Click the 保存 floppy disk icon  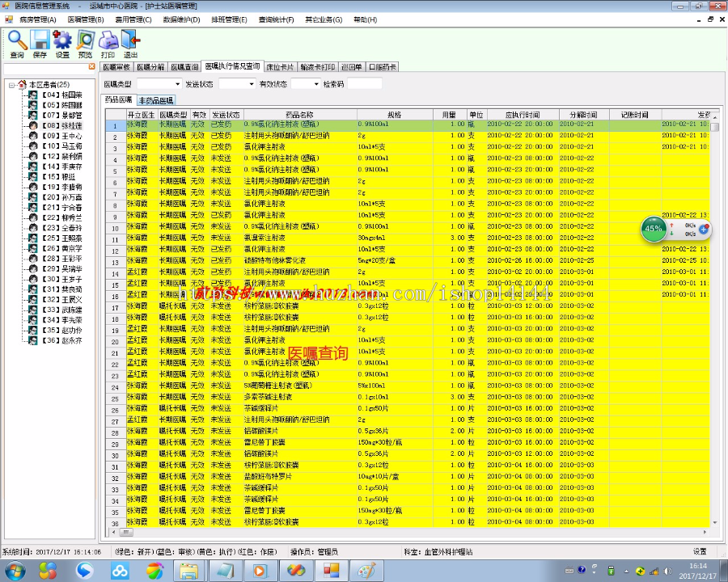pyautogui.click(x=40, y=40)
